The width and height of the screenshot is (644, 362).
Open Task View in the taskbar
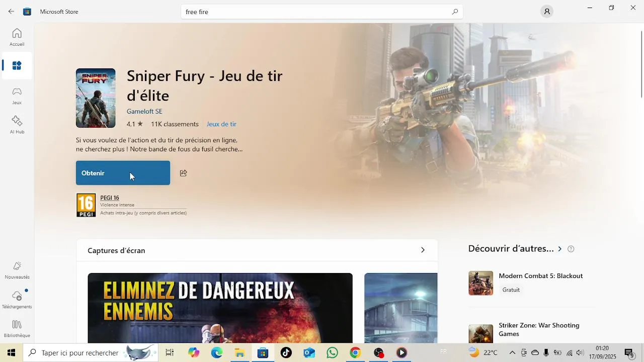click(170, 352)
